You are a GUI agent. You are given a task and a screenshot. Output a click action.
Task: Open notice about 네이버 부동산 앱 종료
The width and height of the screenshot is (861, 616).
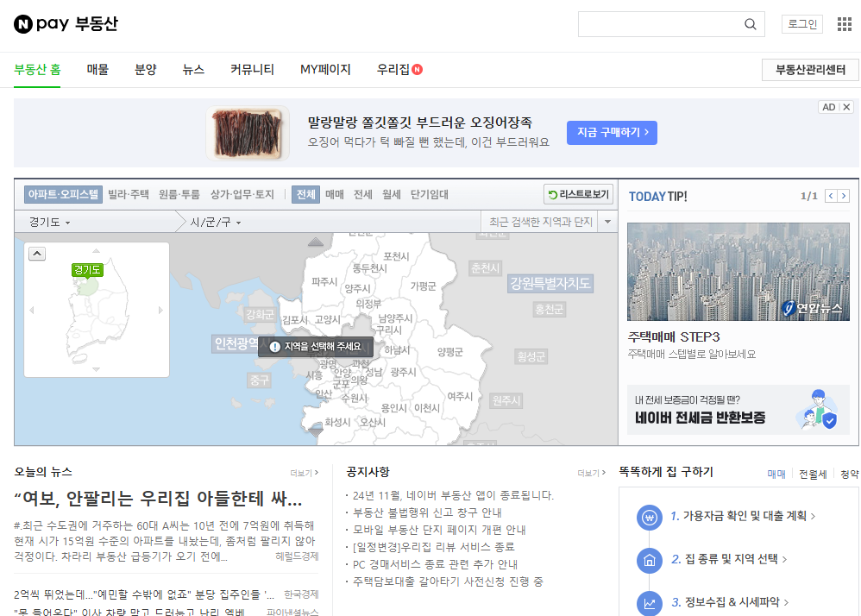(453, 496)
